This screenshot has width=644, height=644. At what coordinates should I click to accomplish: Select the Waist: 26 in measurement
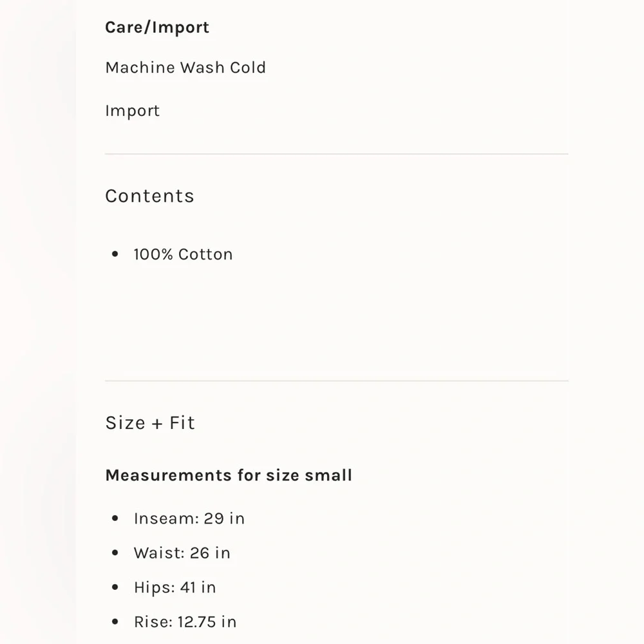coord(182,553)
